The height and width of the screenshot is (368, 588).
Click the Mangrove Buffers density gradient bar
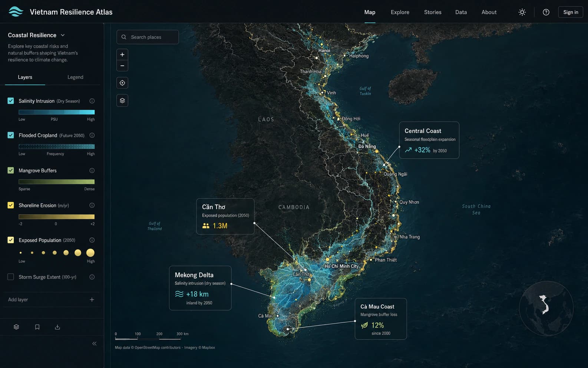(57, 182)
